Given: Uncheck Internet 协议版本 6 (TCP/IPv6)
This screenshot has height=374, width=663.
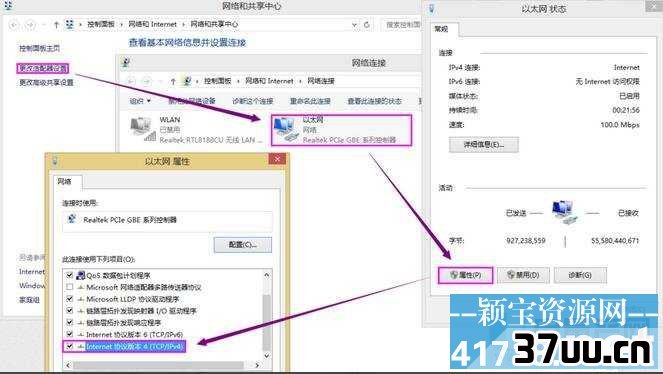Looking at the screenshot, I should (70, 334).
